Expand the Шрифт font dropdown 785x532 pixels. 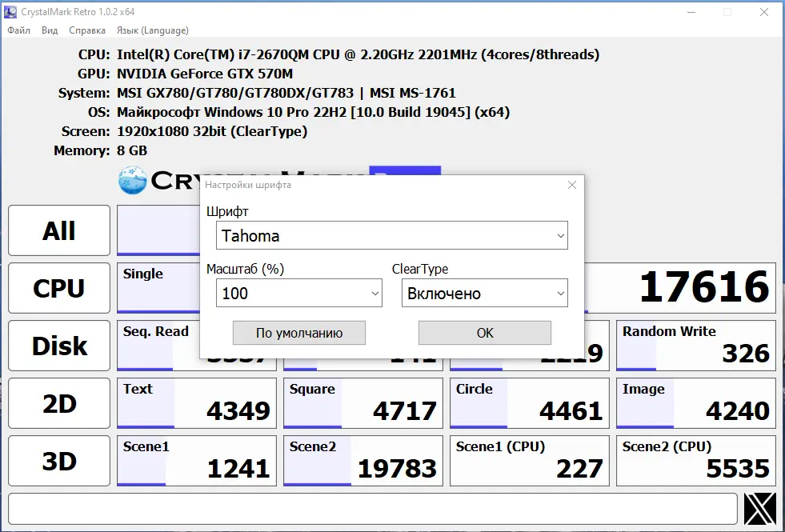[x=391, y=235]
